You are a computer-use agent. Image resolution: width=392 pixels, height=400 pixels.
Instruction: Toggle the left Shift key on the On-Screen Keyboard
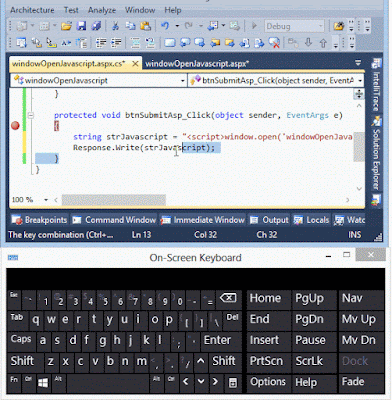tap(22, 361)
